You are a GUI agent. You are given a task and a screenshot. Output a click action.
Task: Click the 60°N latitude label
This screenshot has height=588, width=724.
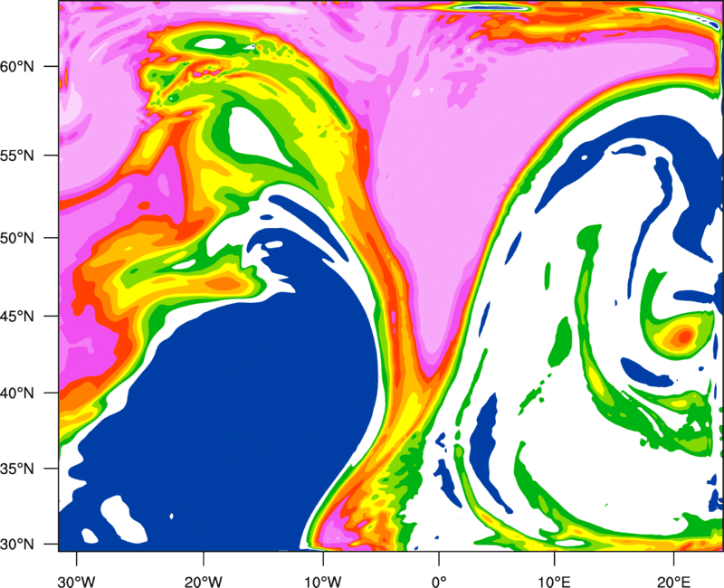point(17,66)
